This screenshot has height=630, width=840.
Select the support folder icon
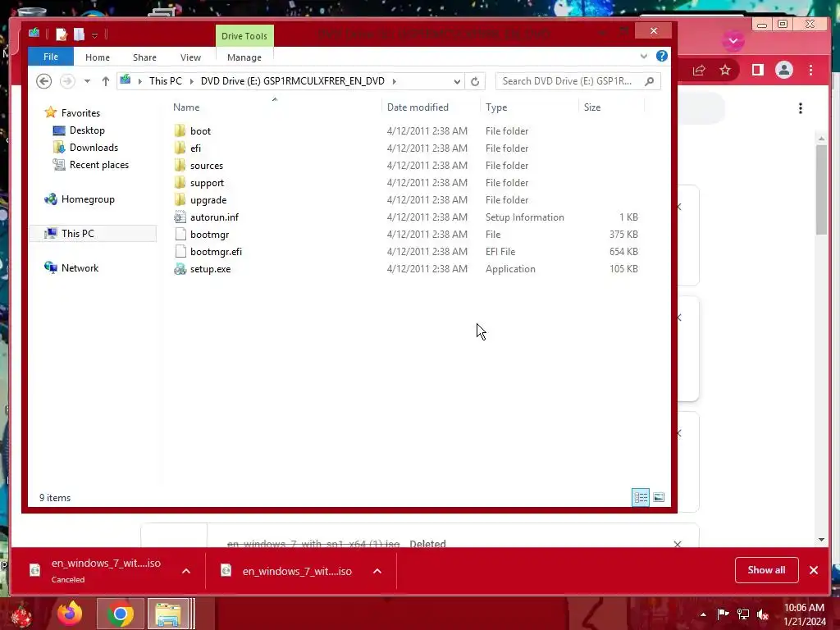click(180, 183)
